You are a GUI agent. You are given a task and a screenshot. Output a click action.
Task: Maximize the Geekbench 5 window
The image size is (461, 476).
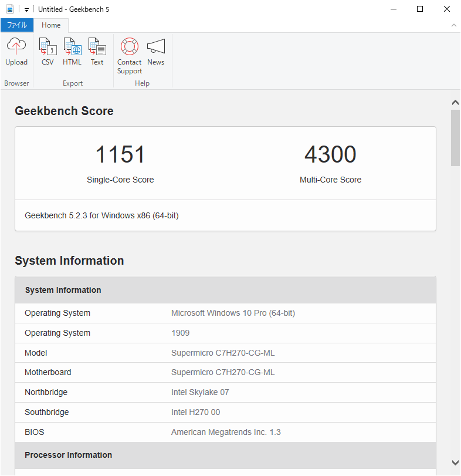(420, 9)
